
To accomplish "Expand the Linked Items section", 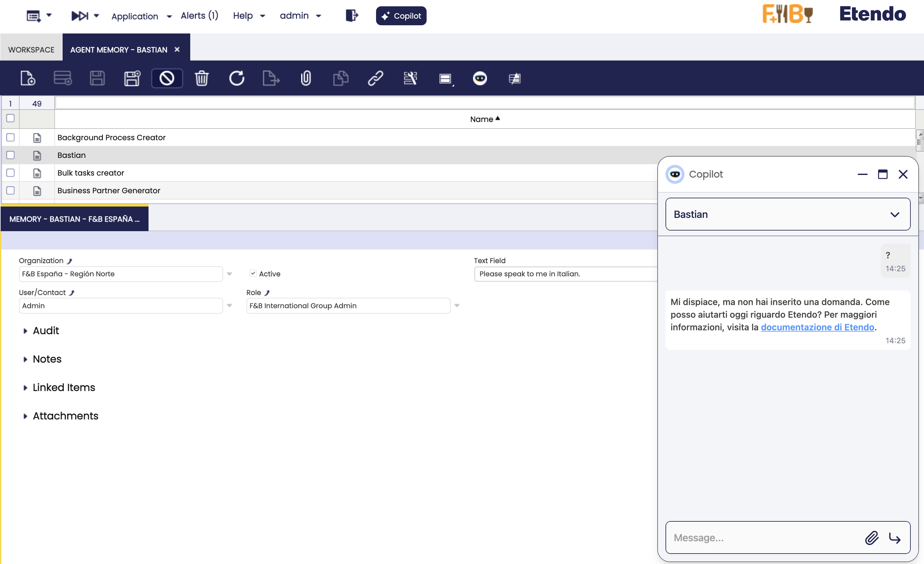I will point(64,387).
